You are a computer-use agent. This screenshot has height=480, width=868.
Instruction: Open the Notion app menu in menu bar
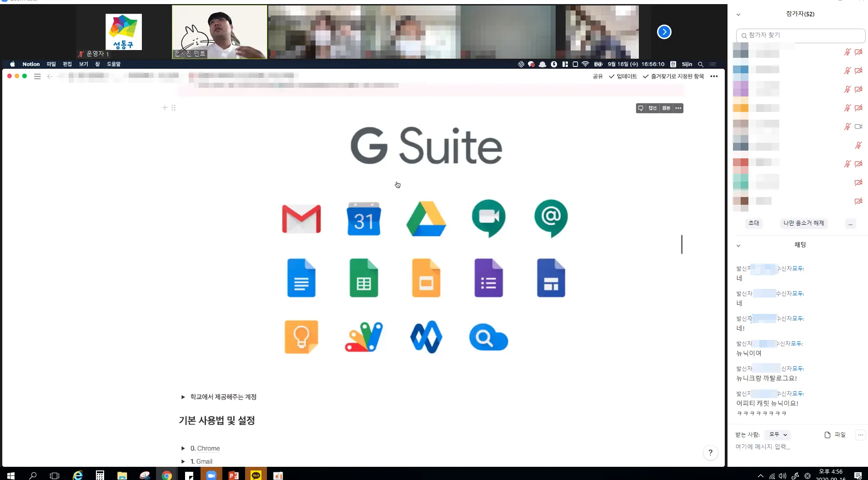[x=31, y=64]
